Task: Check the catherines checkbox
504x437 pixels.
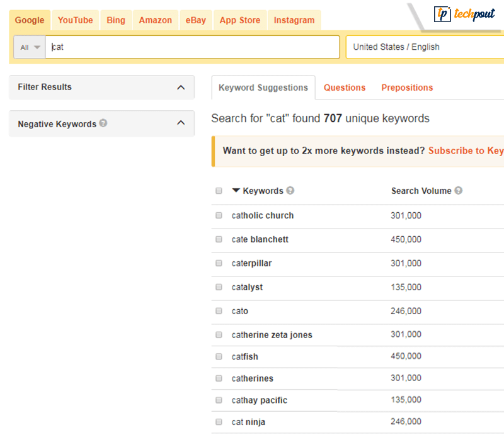Action: (219, 378)
